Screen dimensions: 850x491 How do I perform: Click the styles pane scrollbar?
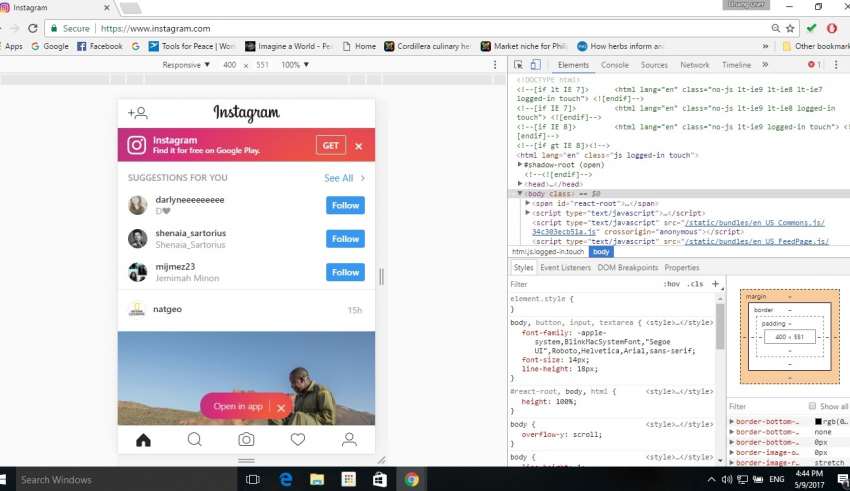(720, 326)
